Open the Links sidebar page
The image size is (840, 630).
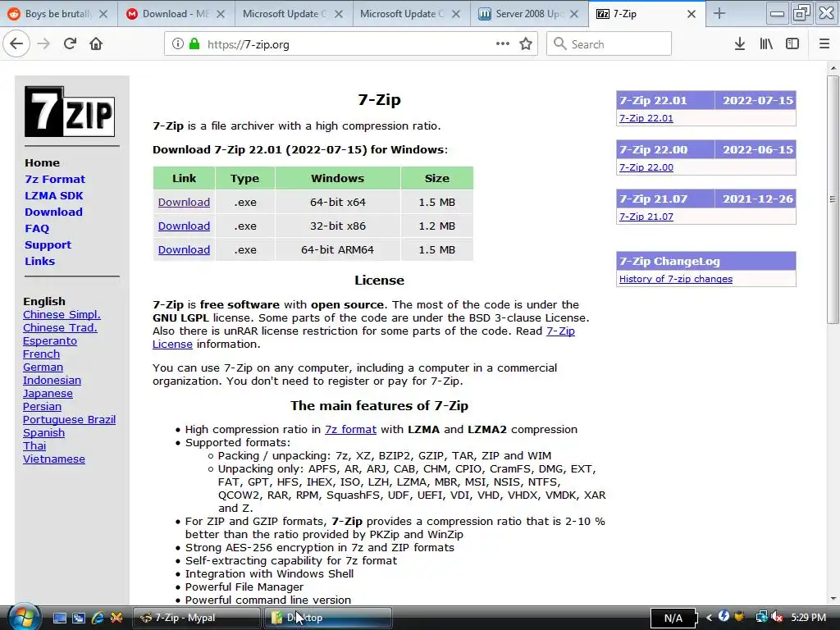point(39,261)
